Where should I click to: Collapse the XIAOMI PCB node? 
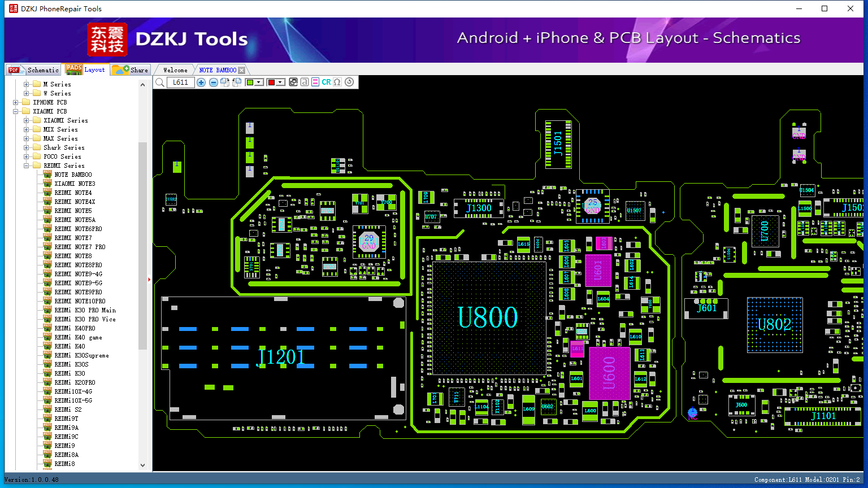[x=15, y=111]
